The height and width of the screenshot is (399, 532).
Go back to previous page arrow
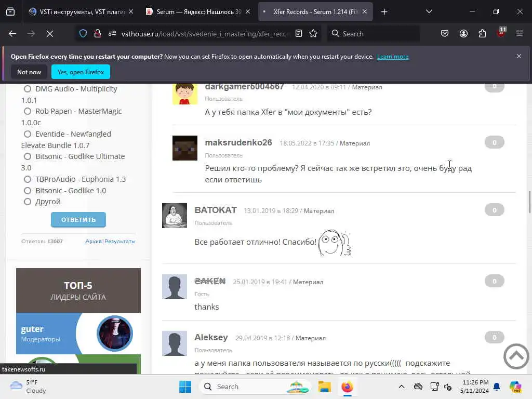coord(12,34)
